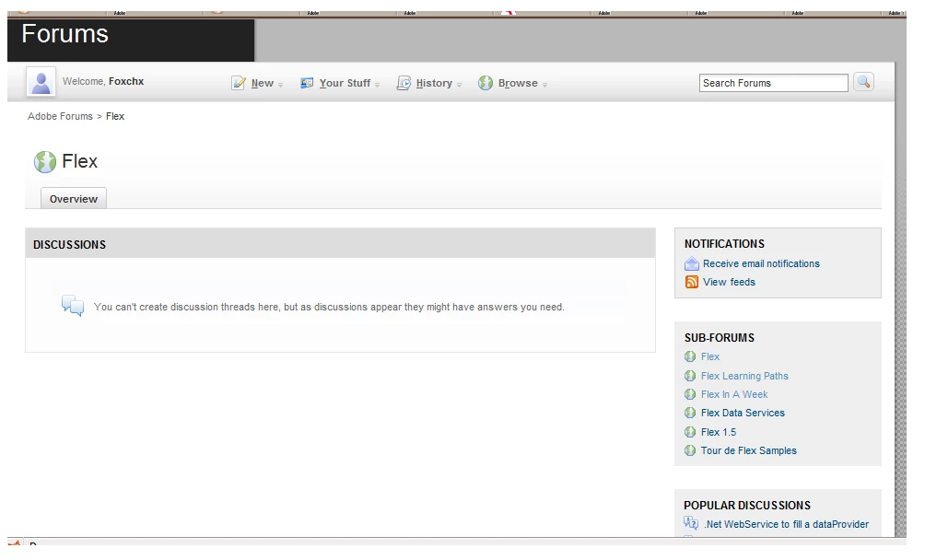The image size is (925, 560).
Task: Click the History clock icon
Action: (x=404, y=83)
